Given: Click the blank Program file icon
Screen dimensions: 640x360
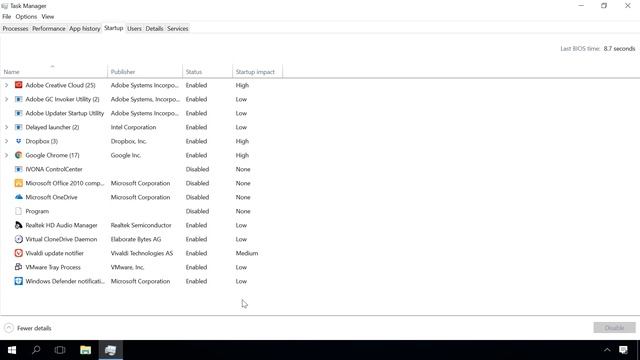Looking at the screenshot, I should [18, 211].
